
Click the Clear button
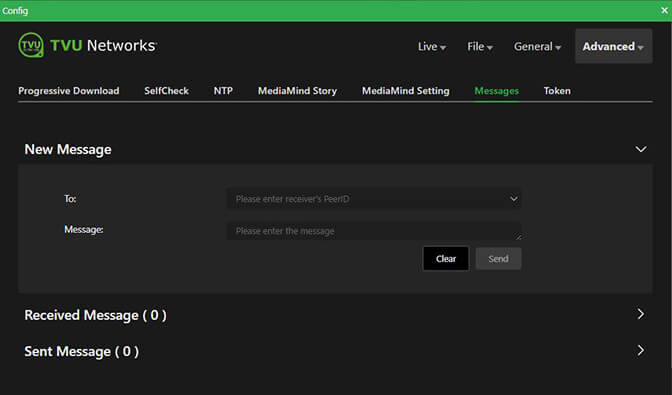point(446,258)
